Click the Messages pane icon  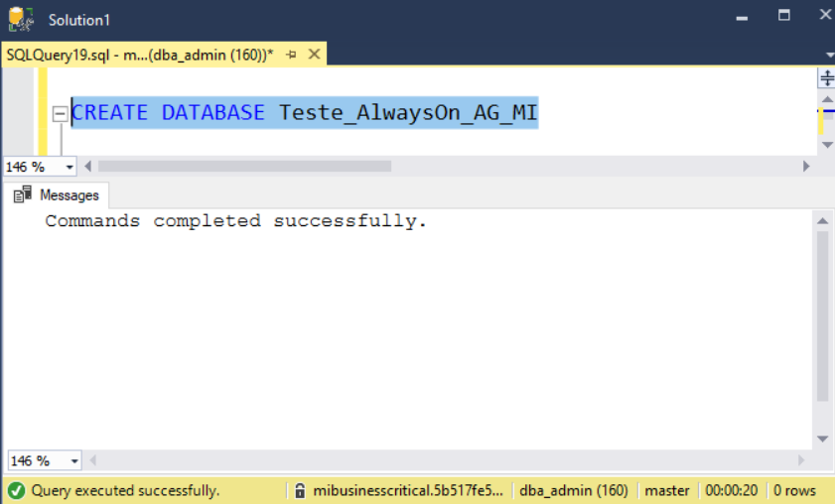(x=23, y=195)
